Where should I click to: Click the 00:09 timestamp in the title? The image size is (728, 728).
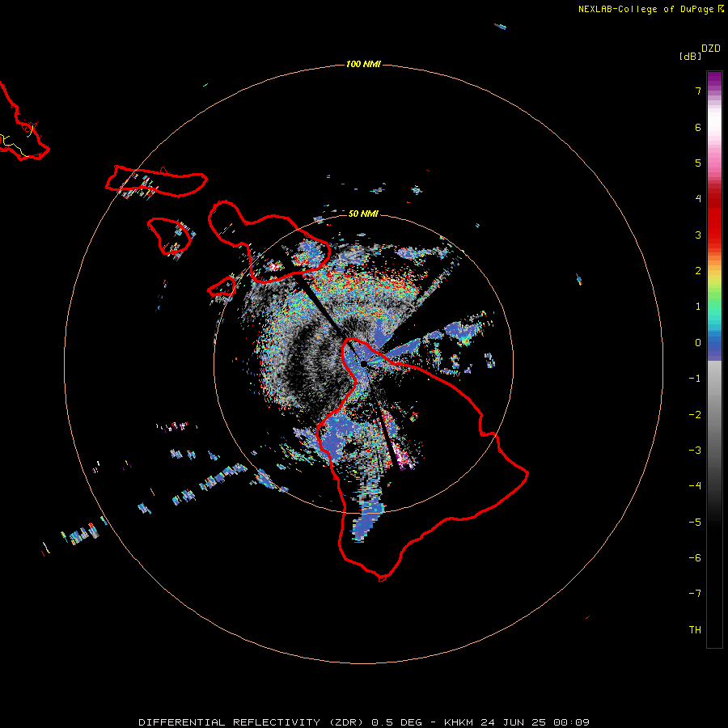(x=573, y=722)
